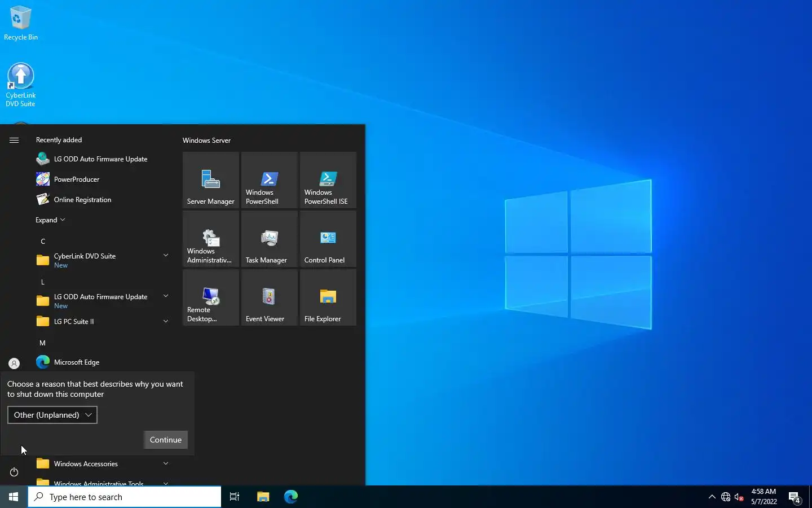Click the letter M section header
Viewport: 812px width, 508px height.
[x=43, y=343]
